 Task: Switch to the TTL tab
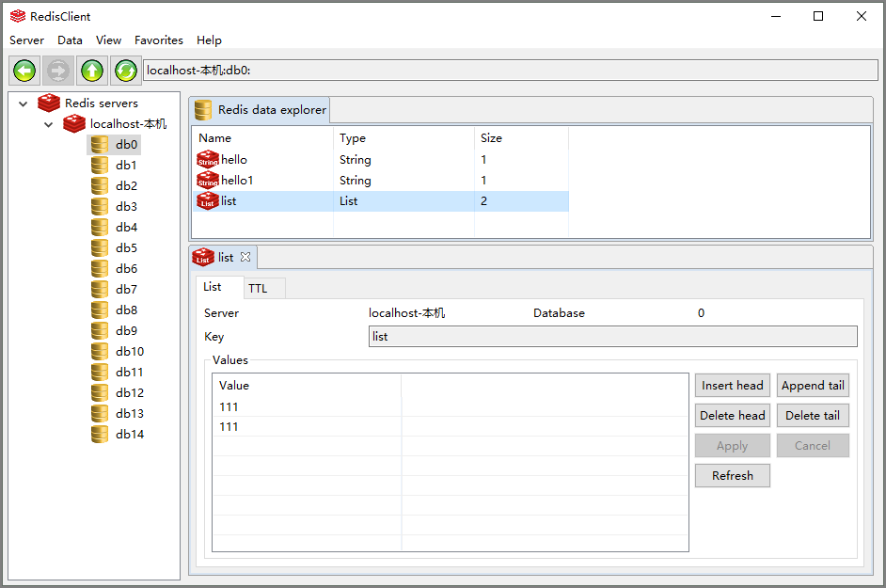265,288
